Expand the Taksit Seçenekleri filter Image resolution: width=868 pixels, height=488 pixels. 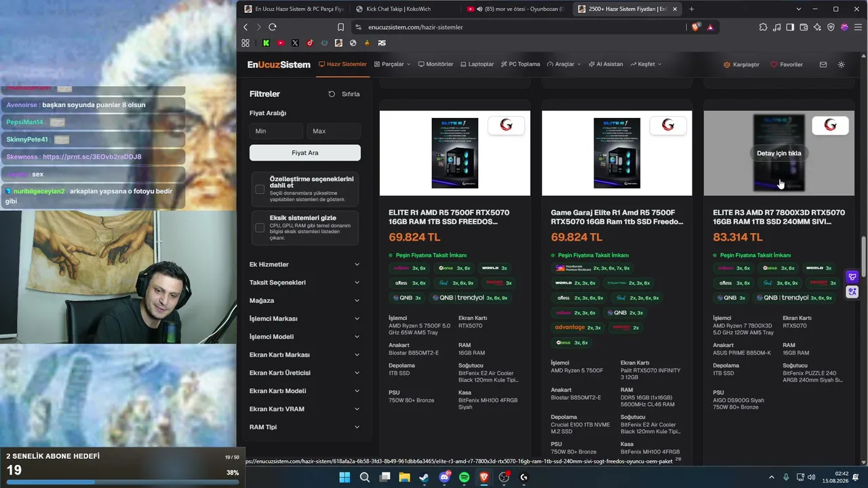tap(304, 283)
